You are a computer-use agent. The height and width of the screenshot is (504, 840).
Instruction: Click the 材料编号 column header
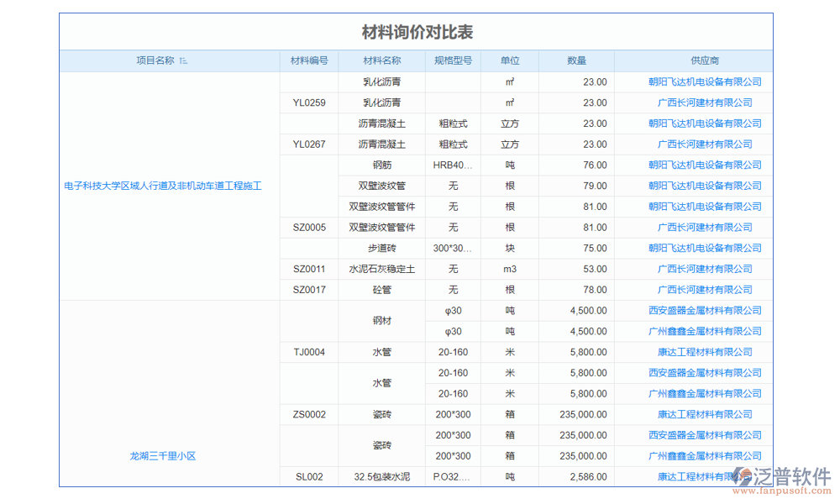click(x=309, y=60)
